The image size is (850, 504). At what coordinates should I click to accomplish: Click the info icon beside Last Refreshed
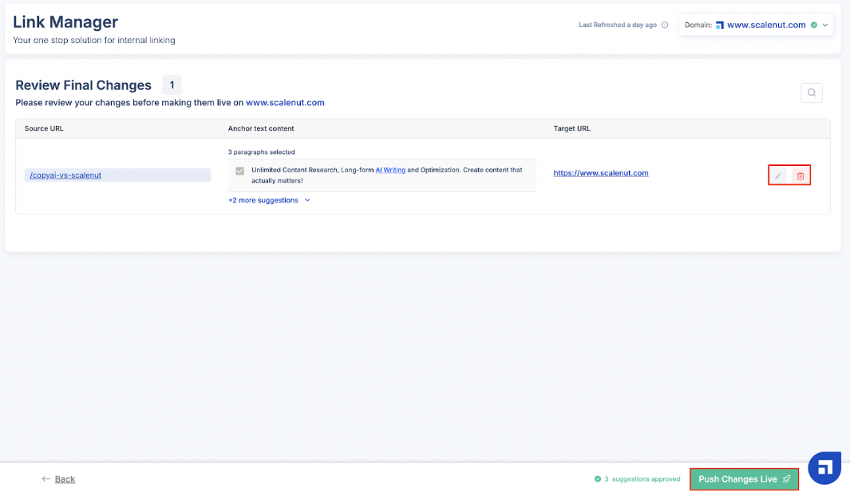pyautogui.click(x=665, y=25)
